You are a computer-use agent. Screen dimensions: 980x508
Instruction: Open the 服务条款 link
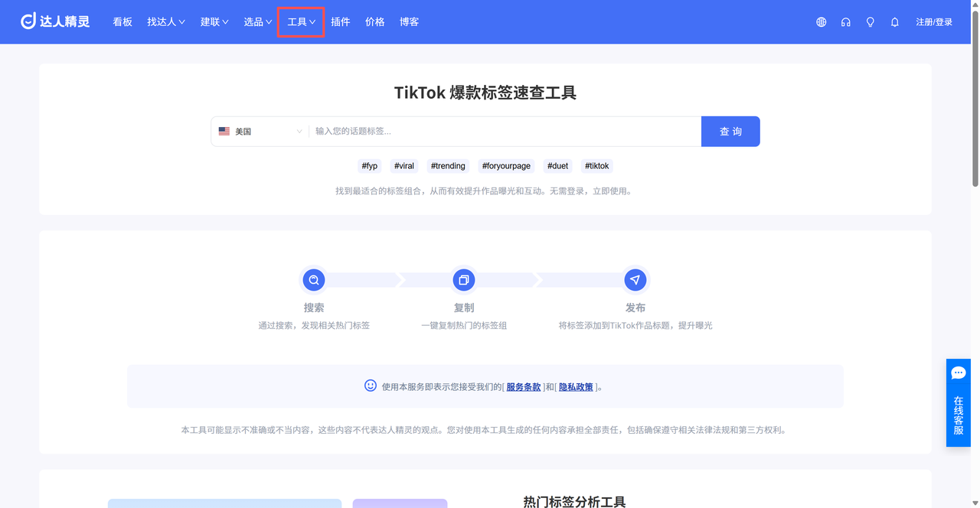coord(524,387)
